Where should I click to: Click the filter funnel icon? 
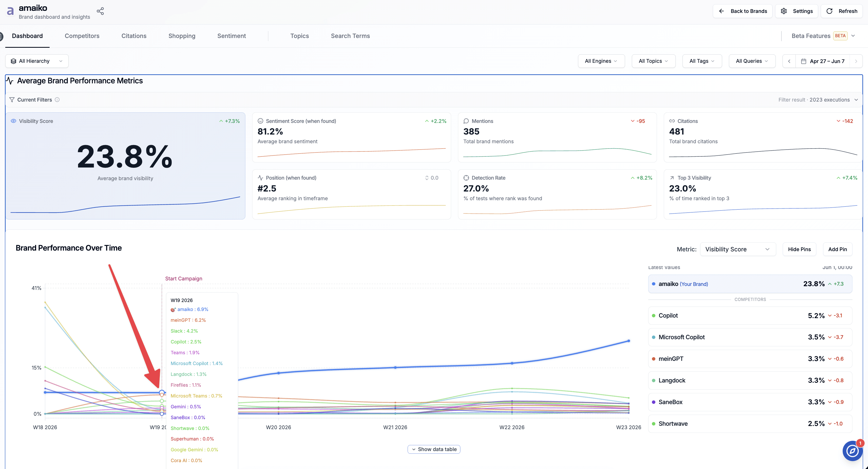(x=12, y=100)
